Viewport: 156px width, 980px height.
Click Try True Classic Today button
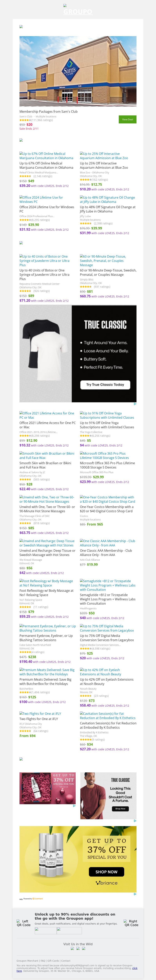click(x=105, y=385)
